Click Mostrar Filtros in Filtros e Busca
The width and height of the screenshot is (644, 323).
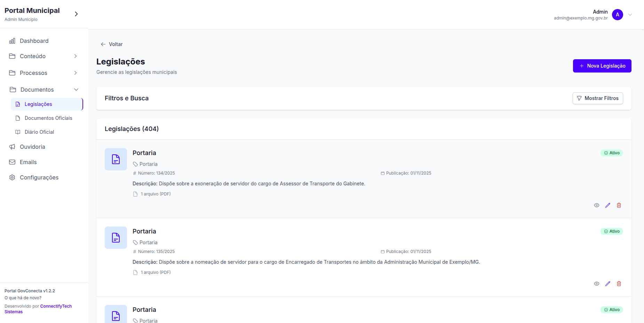598,98
